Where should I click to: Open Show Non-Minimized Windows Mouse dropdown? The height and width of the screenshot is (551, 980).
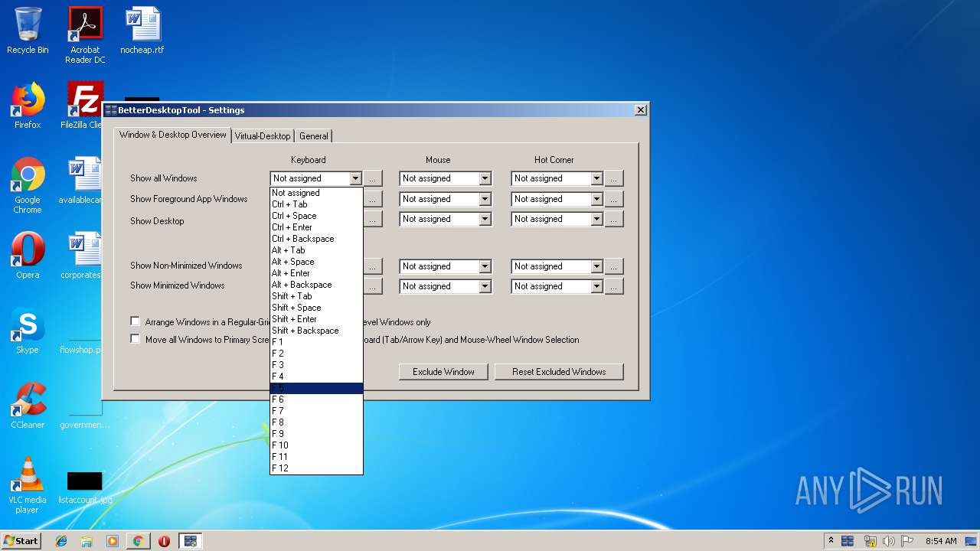click(485, 266)
